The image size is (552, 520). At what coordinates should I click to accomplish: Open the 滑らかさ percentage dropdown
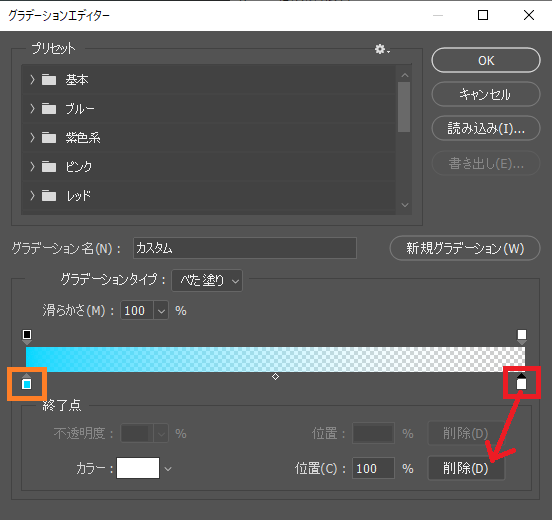tap(161, 311)
